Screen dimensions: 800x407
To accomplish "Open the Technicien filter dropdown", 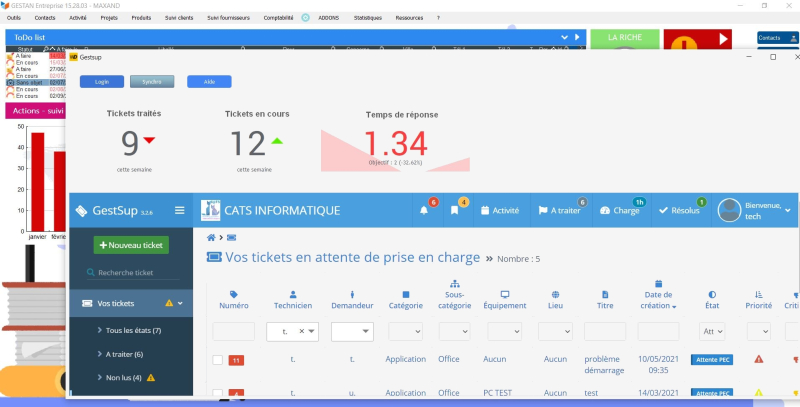I will [311, 332].
